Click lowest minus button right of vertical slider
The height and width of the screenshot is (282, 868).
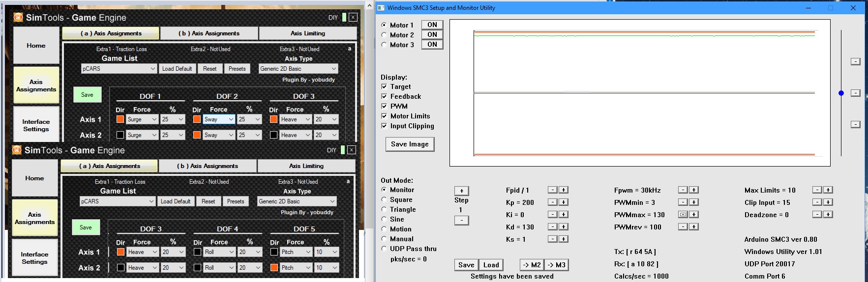point(856,124)
